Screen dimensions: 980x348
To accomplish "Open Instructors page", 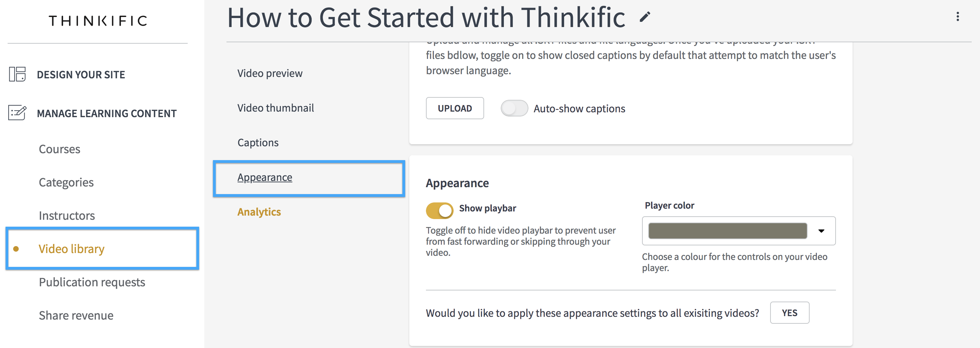I will click(66, 216).
